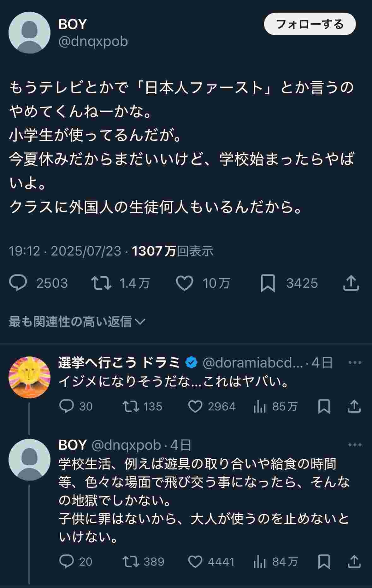Reply to BOY's follow-up tweet with 20 replies
The width and height of the screenshot is (372, 588).
click(67, 562)
